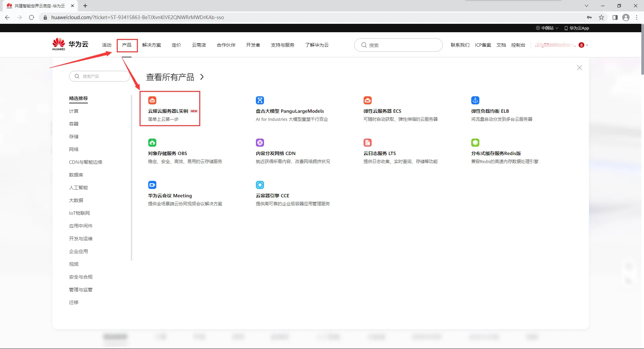Select the 安全与合规 category
This screenshot has width=644, height=349.
coord(81,277)
